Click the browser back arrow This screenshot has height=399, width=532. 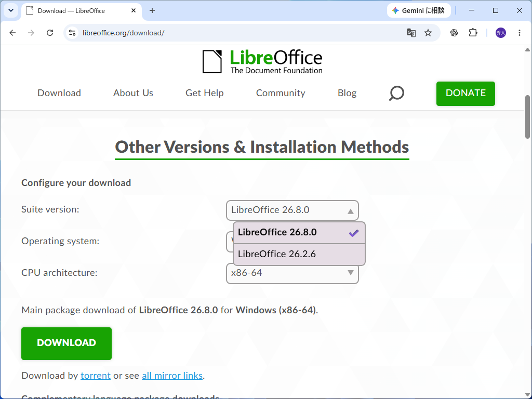click(x=12, y=33)
